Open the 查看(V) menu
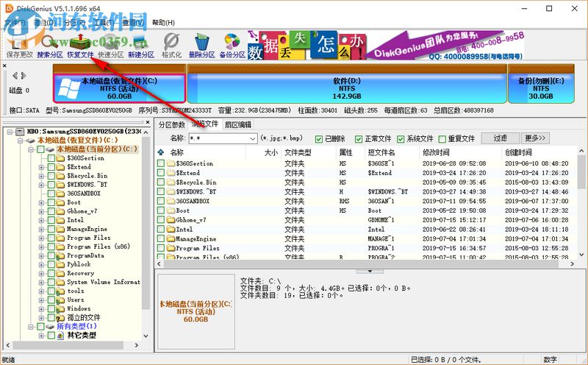Screen dimensions: 588x365 click(x=133, y=23)
